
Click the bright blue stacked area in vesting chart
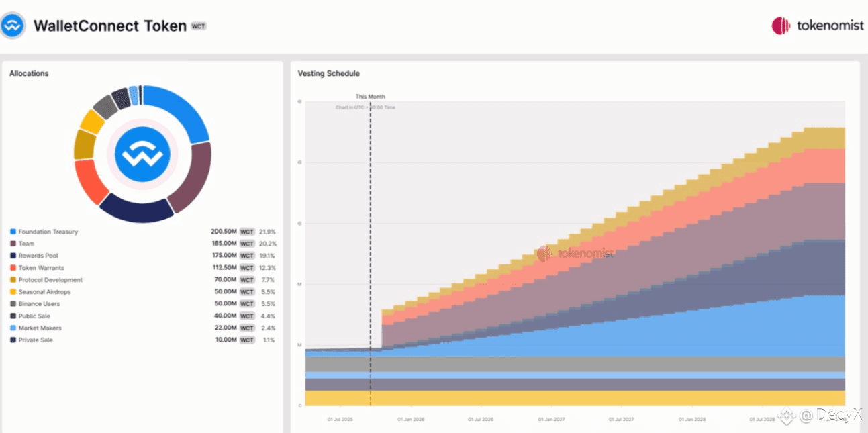coord(671,334)
